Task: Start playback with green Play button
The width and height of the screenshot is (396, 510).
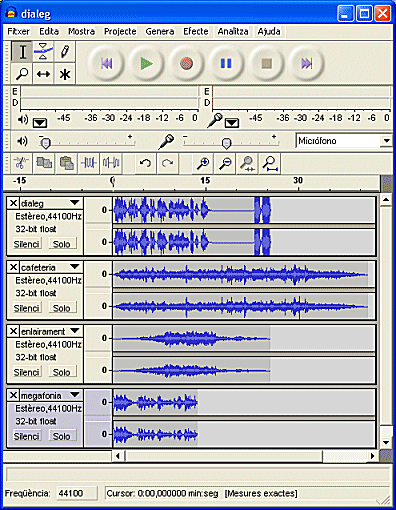Action: pos(146,63)
